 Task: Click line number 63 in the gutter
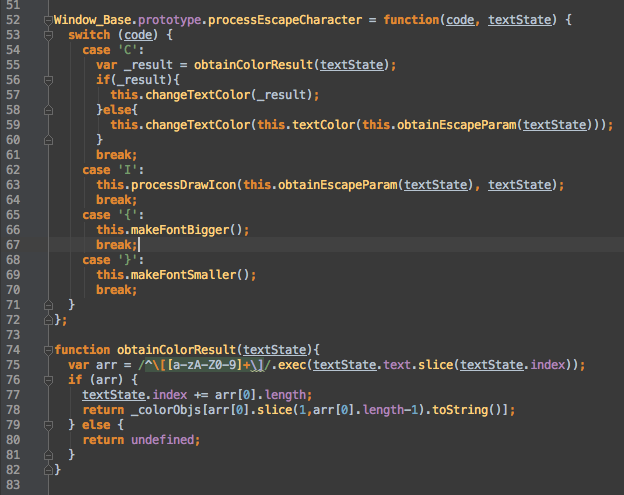pos(13,185)
